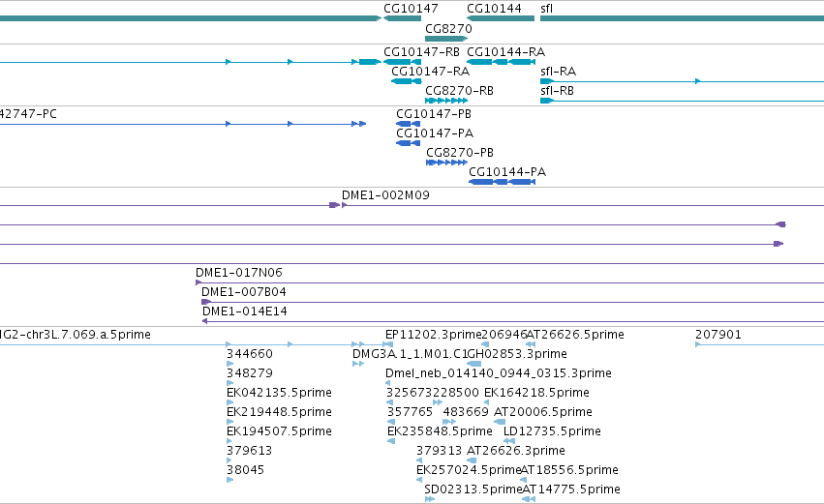Open EST EK257024.5prime
This screenshot has height=504, width=824.
tap(469, 470)
